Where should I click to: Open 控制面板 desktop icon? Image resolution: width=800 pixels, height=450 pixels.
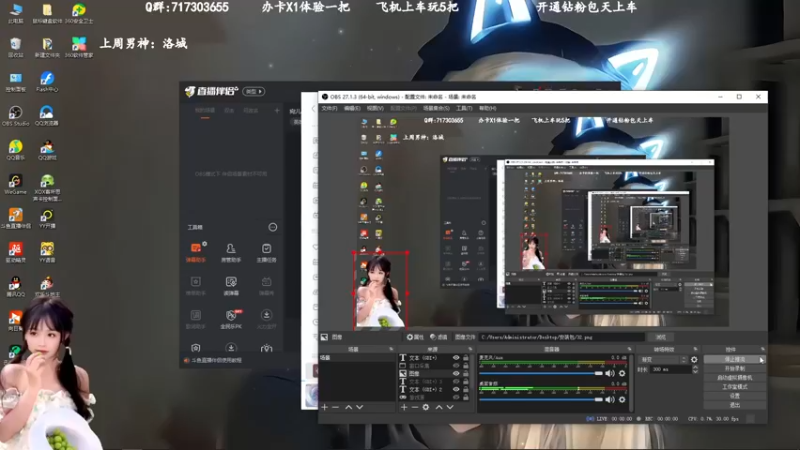[x=15, y=82]
